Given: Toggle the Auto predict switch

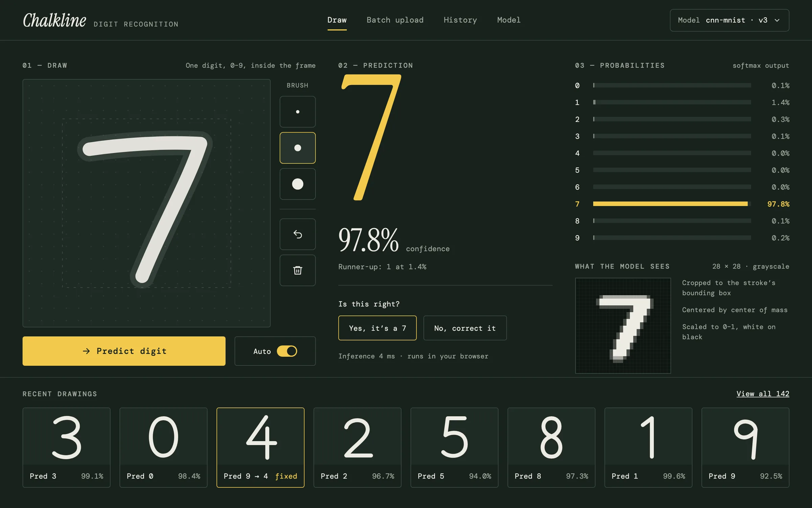Looking at the screenshot, I should pos(287,351).
